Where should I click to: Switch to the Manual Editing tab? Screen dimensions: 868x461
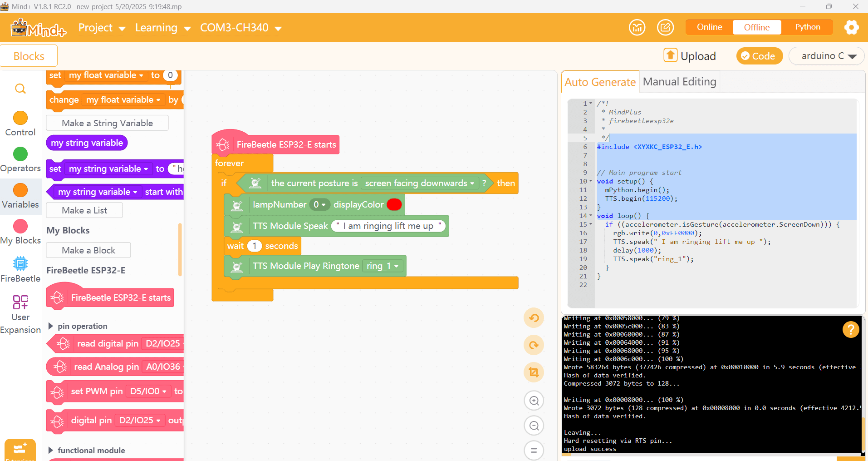click(679, 82)
